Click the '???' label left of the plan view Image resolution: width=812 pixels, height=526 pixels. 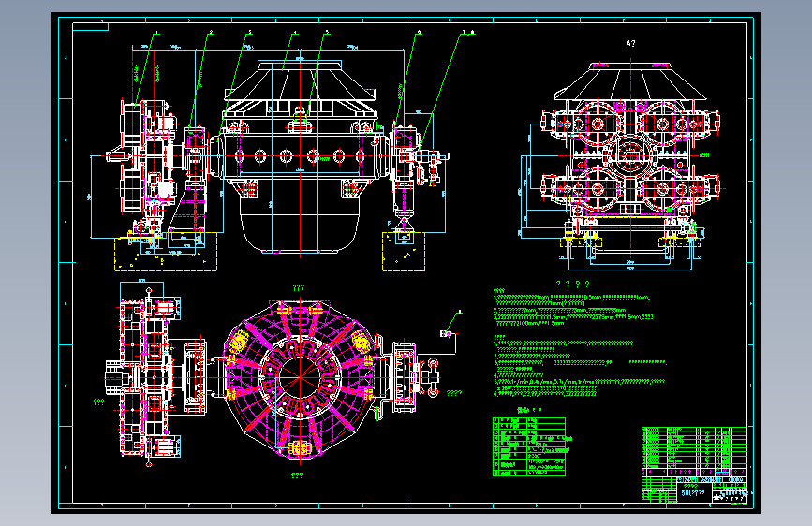pos(98,402)
